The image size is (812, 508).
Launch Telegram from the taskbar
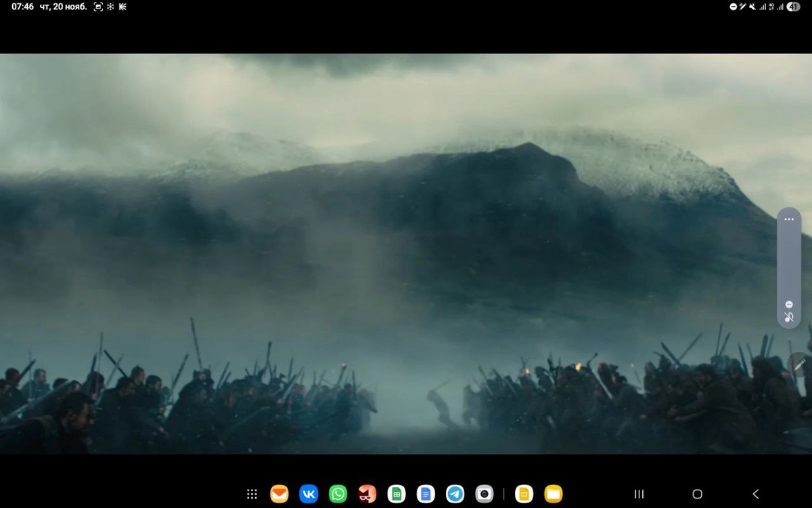tap(455, 494)
